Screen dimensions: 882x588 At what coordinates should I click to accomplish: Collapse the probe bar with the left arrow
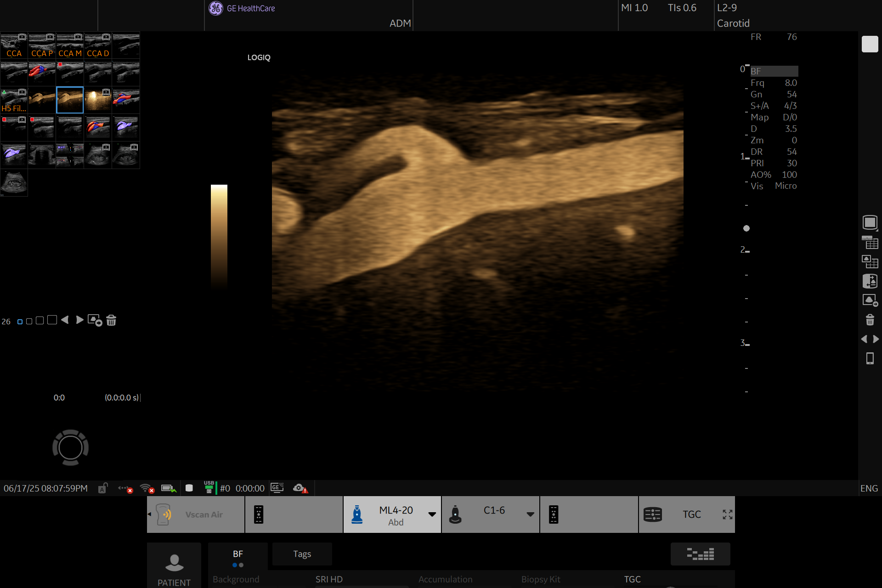[x=149, y=514]
